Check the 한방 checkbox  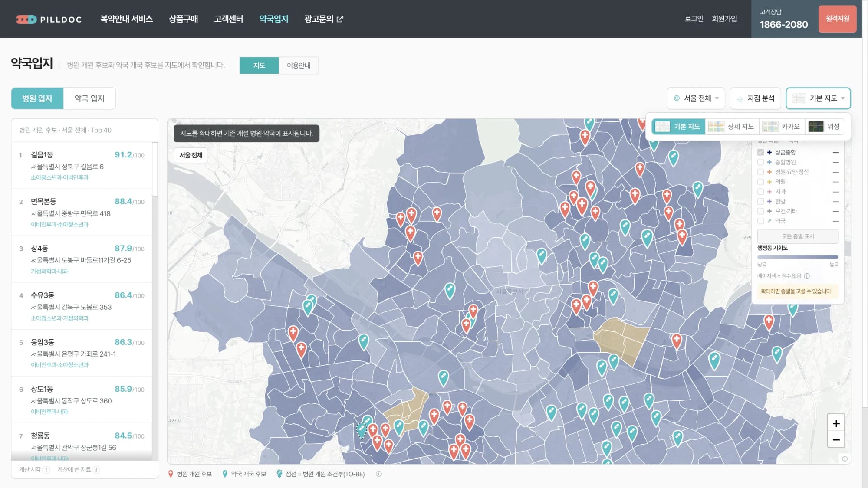pos(760,201)
